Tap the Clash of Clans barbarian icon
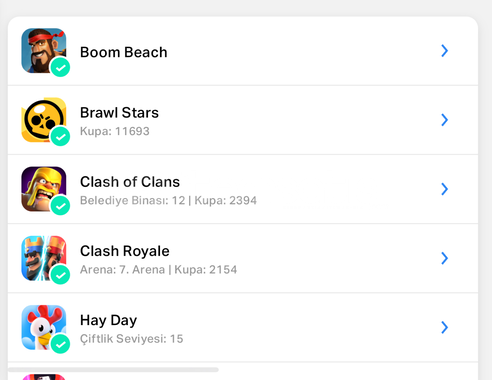Image resolution: width=492 pixels, height=380 pixels. coord(44,189)
